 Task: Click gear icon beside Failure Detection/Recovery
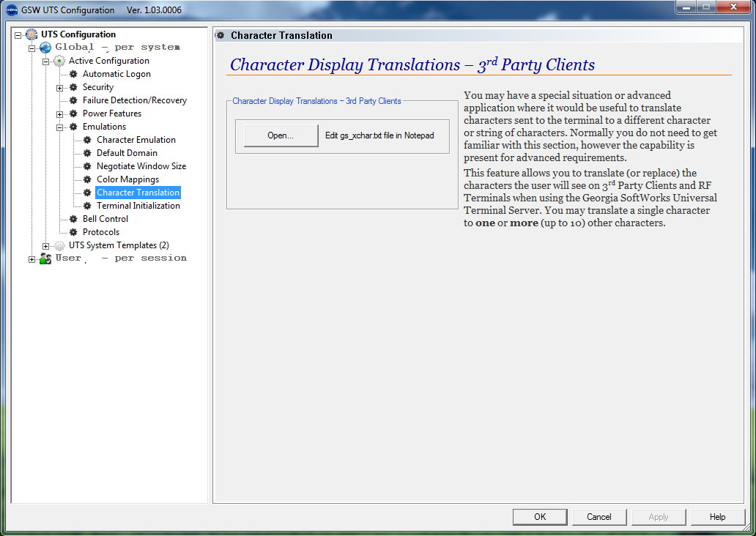[x=73, y=100]
